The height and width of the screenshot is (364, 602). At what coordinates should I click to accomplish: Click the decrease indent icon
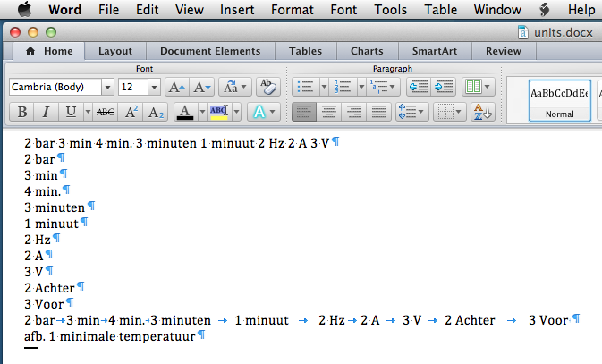coord(417,87)
